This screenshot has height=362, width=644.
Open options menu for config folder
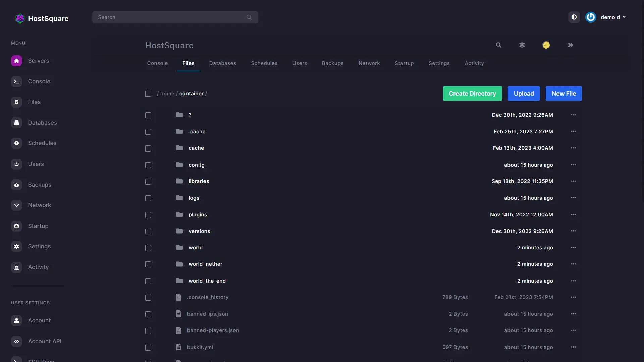pyautogui.click(x=573, y=165)
